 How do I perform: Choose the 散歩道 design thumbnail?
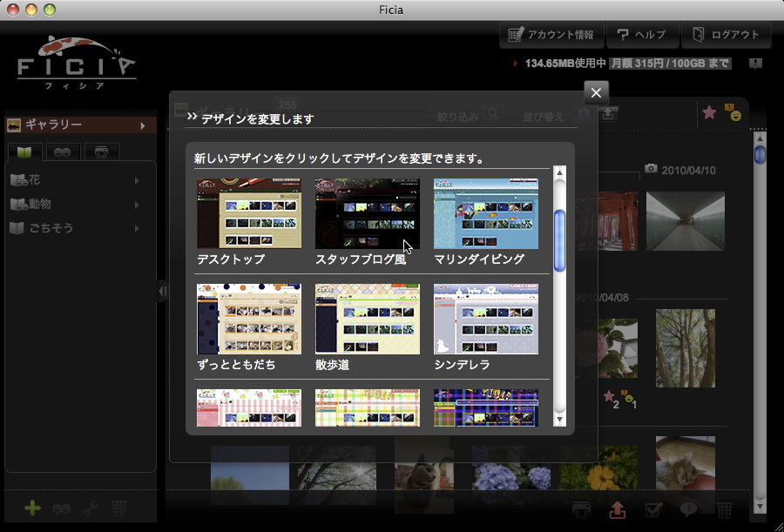[x=368, y=319]
